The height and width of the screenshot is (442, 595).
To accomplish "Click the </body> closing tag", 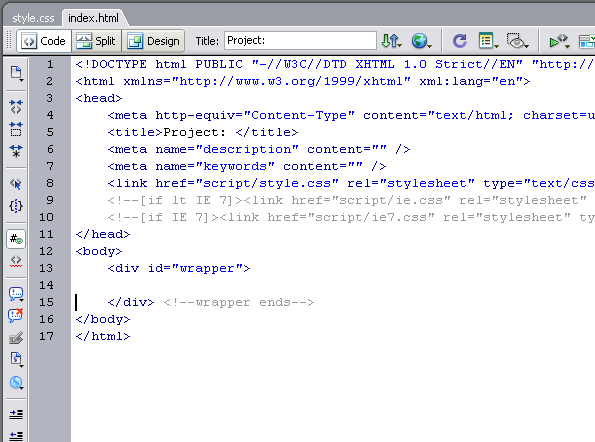I will (103, 319).
